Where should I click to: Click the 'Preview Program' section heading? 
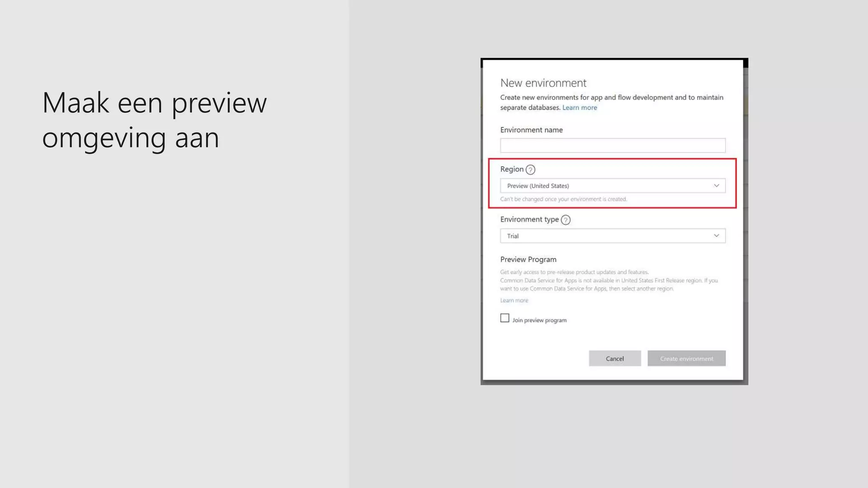[x=528, y=259]
